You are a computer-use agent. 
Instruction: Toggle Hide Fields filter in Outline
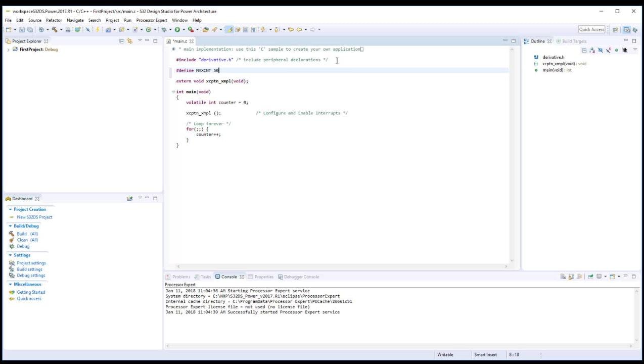(600, 50)
